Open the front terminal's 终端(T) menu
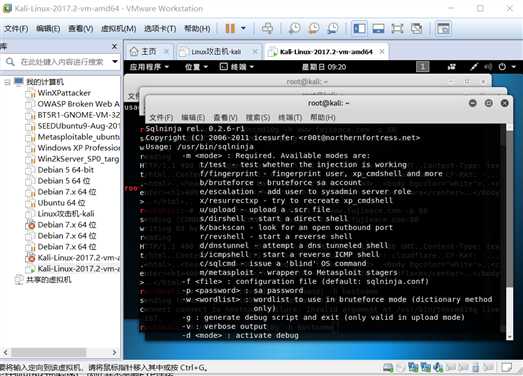The height and width of the screenshot is (376, 523). point(290,117)
